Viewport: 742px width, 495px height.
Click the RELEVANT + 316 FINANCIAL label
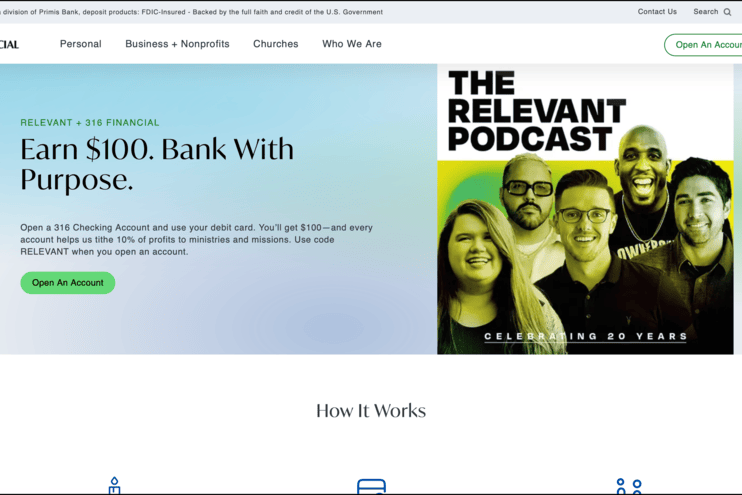click(x=89, y=123)
